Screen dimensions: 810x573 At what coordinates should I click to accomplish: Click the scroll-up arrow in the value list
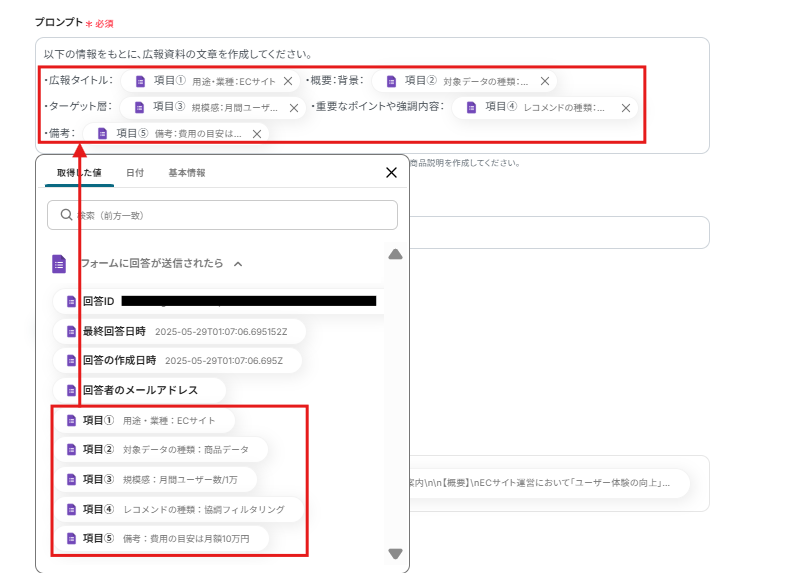pos(395,254)
